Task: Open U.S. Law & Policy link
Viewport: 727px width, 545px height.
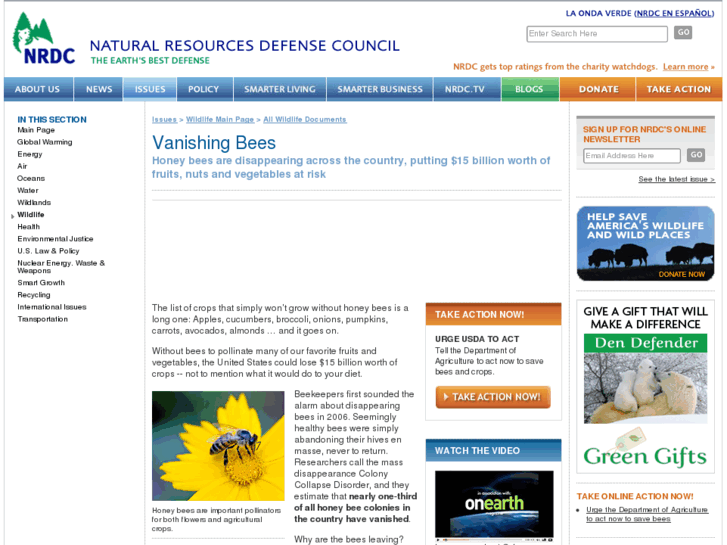Action: tap(48, 250)
